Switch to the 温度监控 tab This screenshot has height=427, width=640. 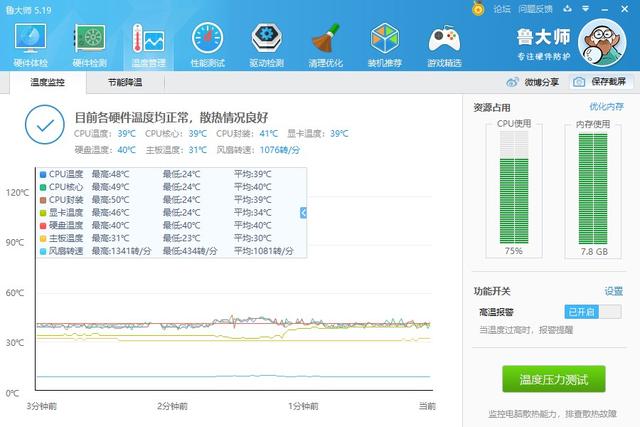coord(48,82)
